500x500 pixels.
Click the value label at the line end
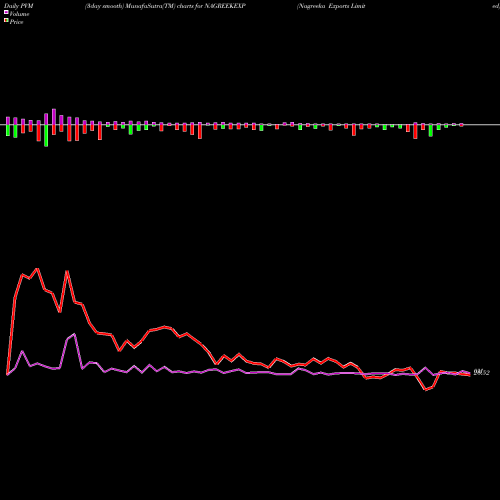click(x=482, y=373)
